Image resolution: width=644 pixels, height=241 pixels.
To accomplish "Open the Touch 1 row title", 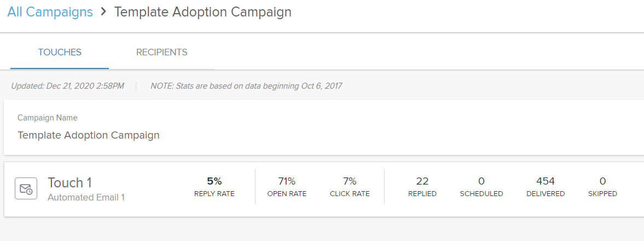I will [x=70, y=182].
